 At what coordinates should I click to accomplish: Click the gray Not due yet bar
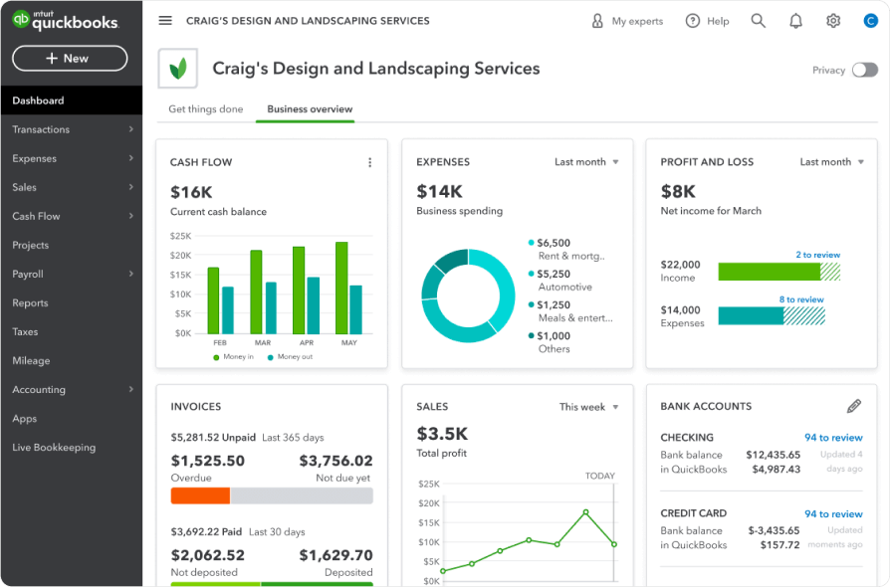(302, 495)
